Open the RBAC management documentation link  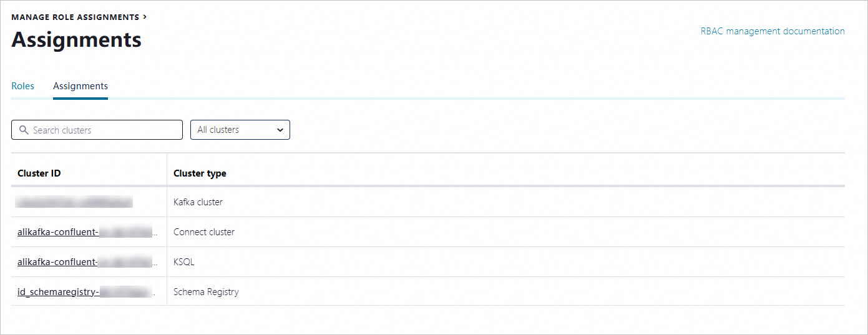[773, 31]
